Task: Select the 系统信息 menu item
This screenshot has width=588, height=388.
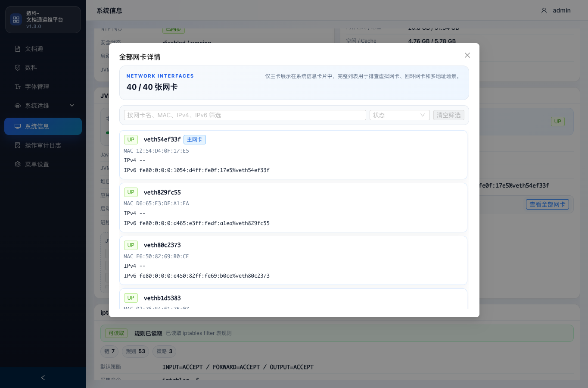Action: click(43, 126)
